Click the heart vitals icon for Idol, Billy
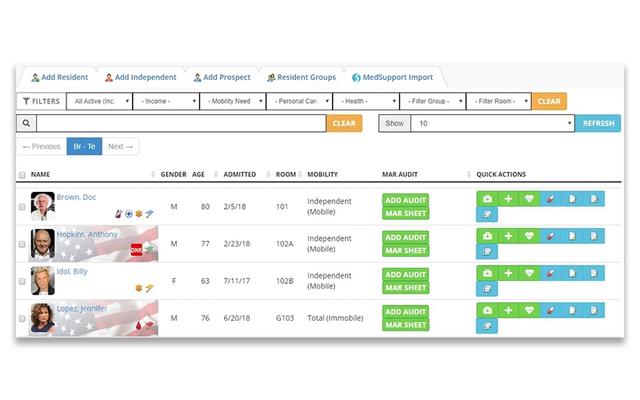640x400 pixels. pos(529,273)
